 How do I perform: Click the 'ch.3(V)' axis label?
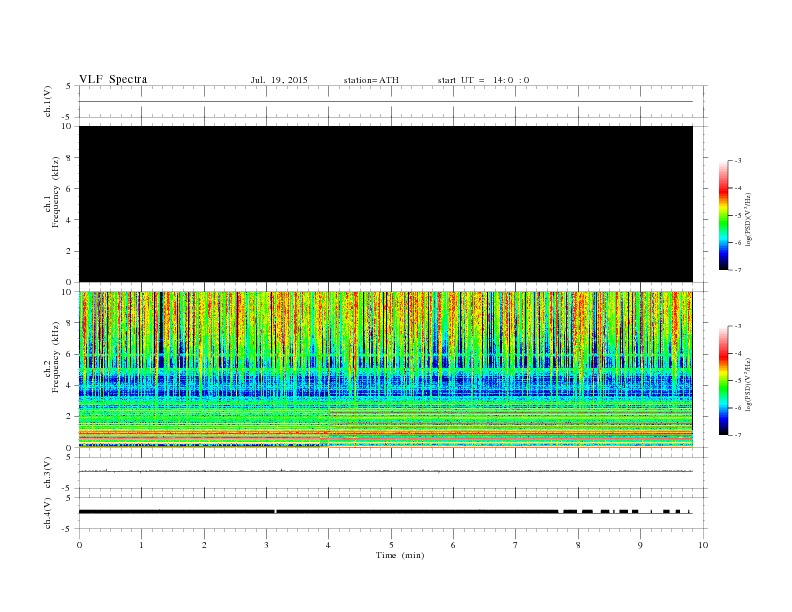coord(48,473)
